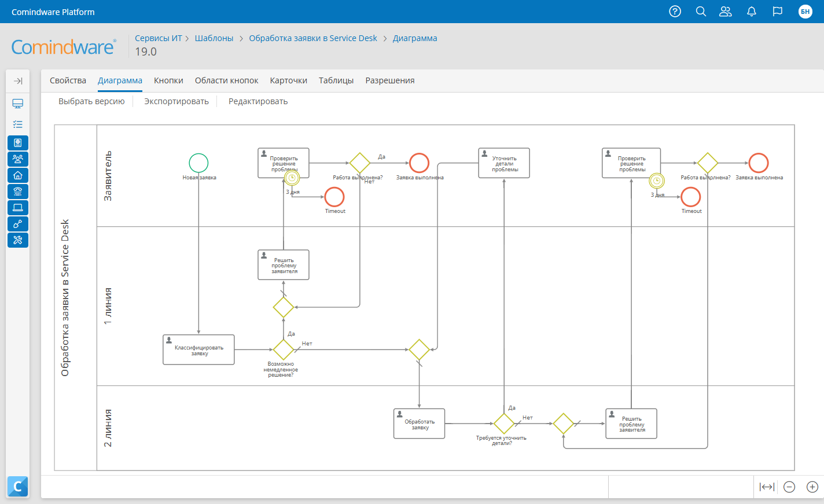Click the wrench tools icon in the sidebar

(17, 240)
